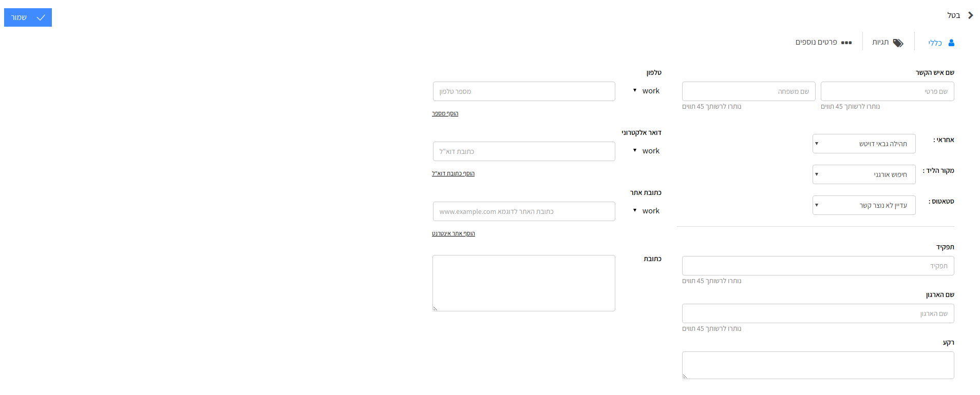Click the tags icon for תגיות
The image size is (980, 395).
898,43
